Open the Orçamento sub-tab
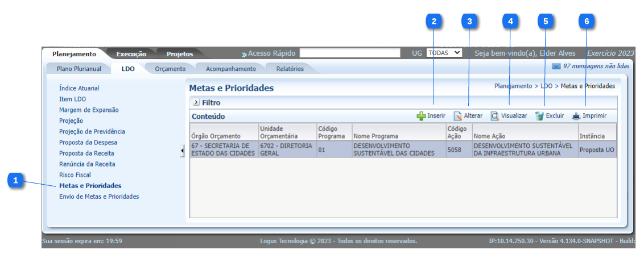Viewport: 644px width, 258px height. (x=170, y=69)
